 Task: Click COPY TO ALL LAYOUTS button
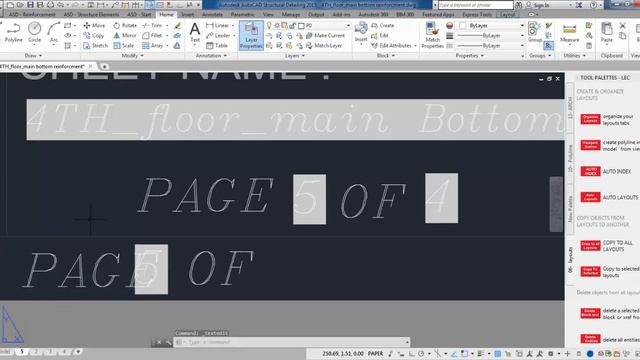pyautogui.click(x=590, y=246)
